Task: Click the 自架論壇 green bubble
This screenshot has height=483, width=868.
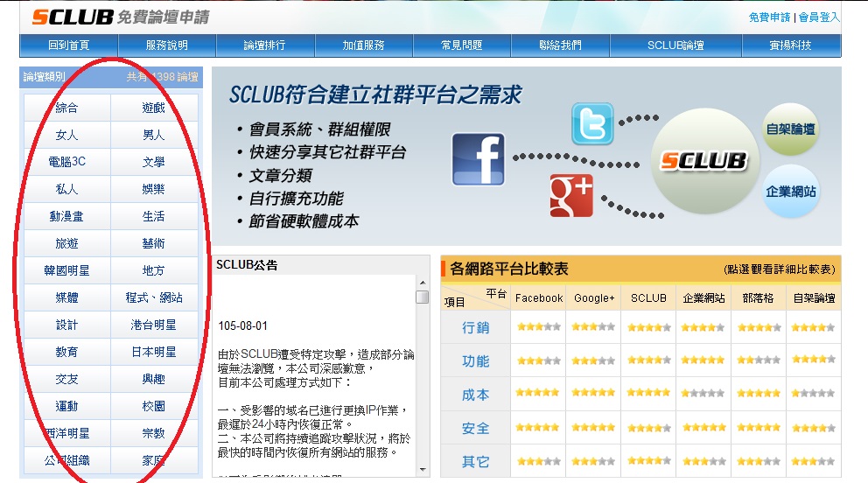Action: 790,129
